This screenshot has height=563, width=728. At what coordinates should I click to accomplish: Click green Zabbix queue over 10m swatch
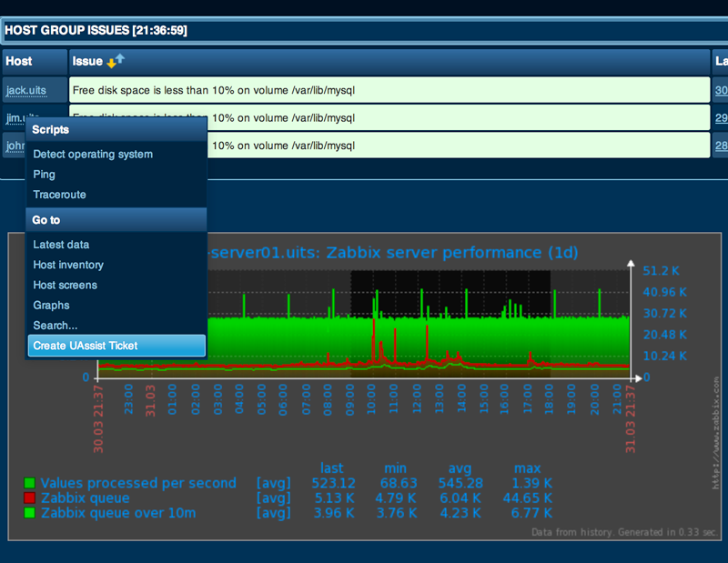tap(30, 513)
